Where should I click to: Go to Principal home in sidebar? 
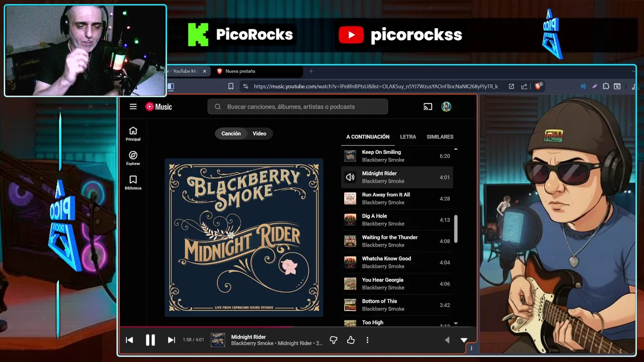click(133, 134)
